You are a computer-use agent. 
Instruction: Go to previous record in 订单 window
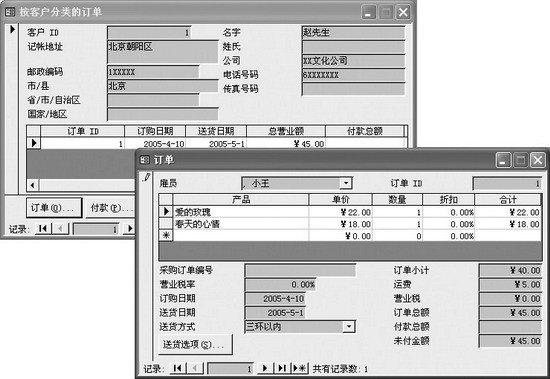[194, 368]
